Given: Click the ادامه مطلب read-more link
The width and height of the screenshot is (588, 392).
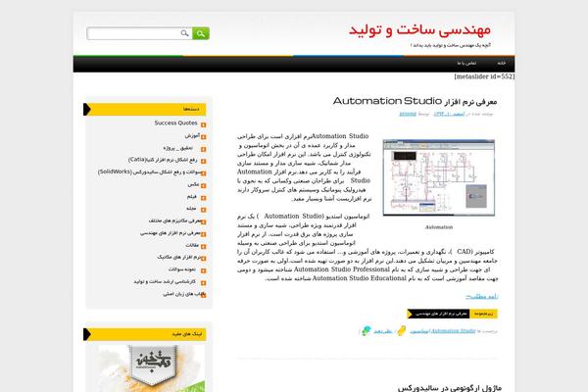Looking at the screenshot, I should coord(481,296).
